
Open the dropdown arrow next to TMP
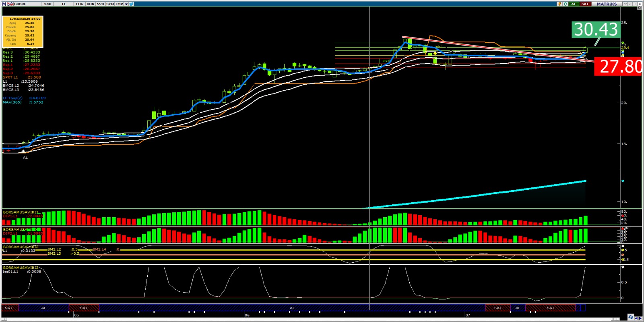(x=126, y=4)
